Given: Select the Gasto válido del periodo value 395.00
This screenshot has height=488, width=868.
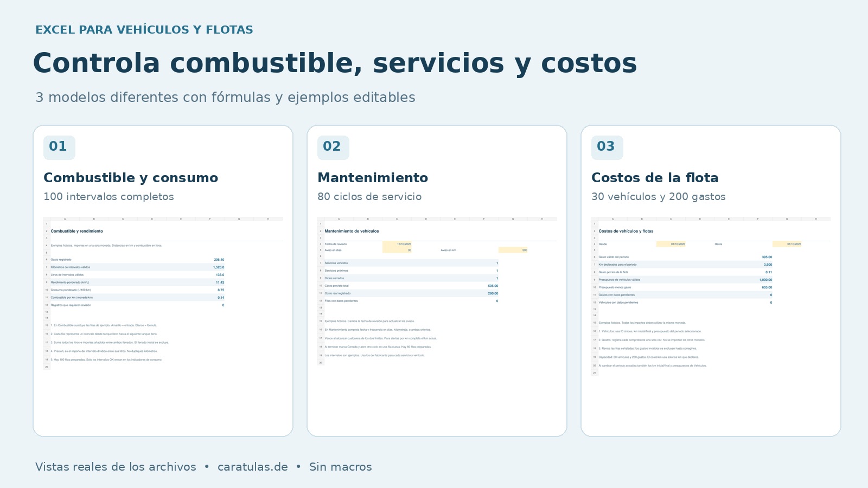Looking at the screenshot, I should click(x=767, y=257).
